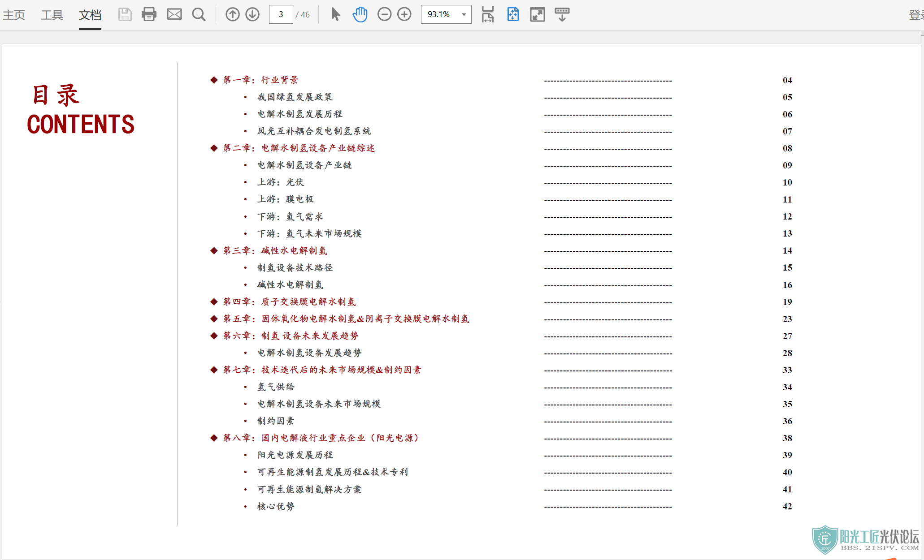The height and width of the screenshot is (560, 924).
Task: Click the Print icon
Action: [149, 15]
